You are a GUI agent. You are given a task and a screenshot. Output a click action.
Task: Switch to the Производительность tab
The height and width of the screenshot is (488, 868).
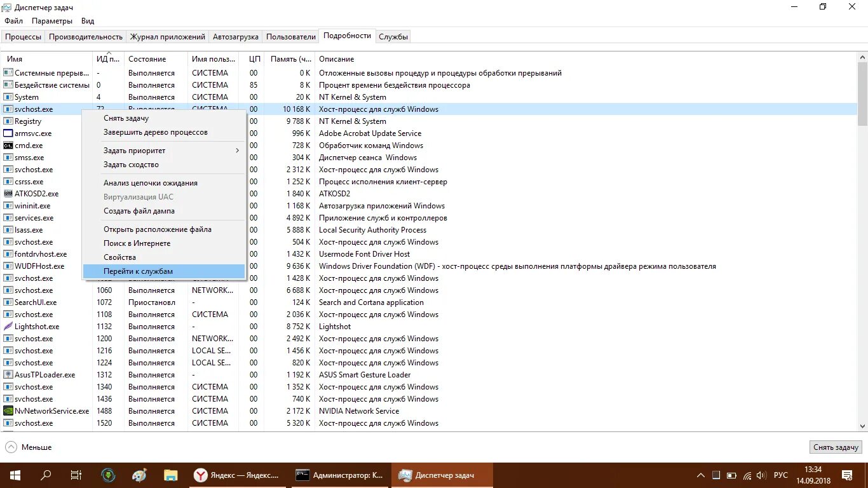pos(86,37)
